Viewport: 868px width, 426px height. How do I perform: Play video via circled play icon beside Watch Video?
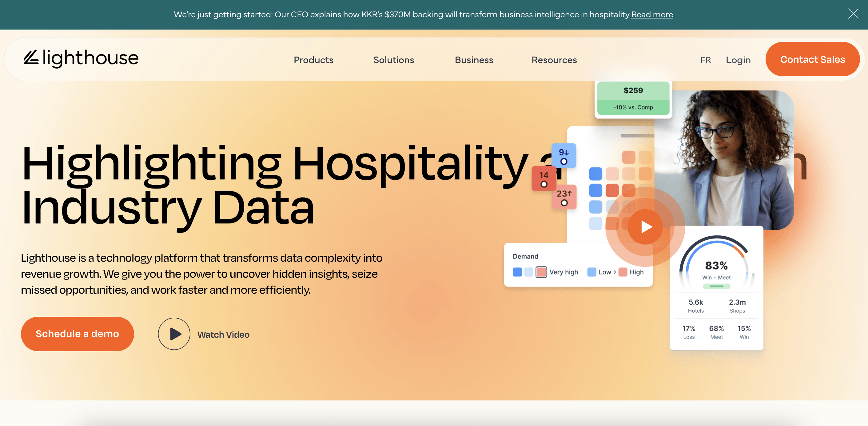click(x=174, y=334)
